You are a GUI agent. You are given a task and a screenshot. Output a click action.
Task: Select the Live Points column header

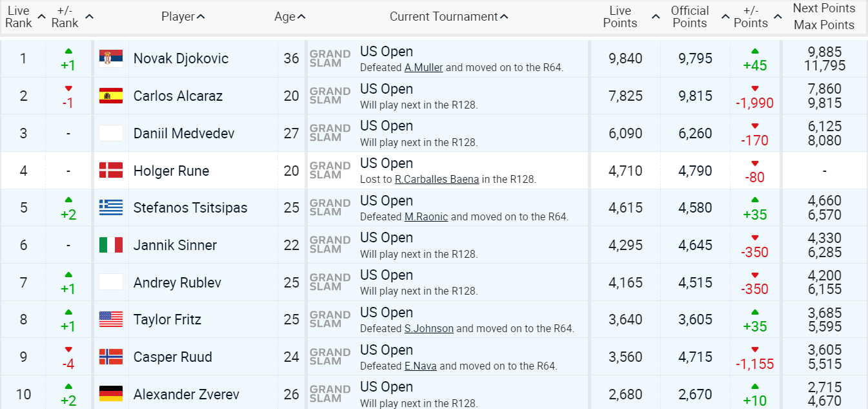pos(620,16)
